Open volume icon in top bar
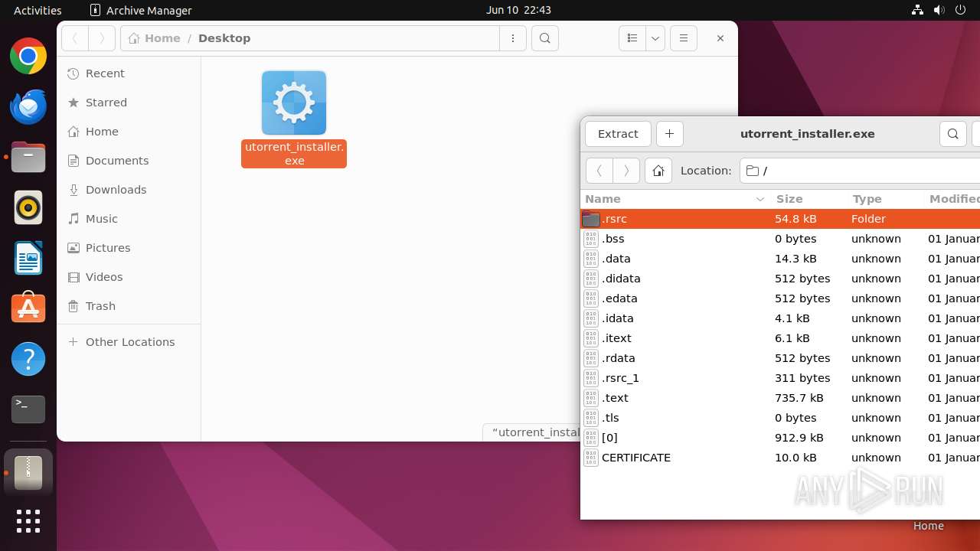The height and width of the screenshot is (551, 980). point(939,10)
